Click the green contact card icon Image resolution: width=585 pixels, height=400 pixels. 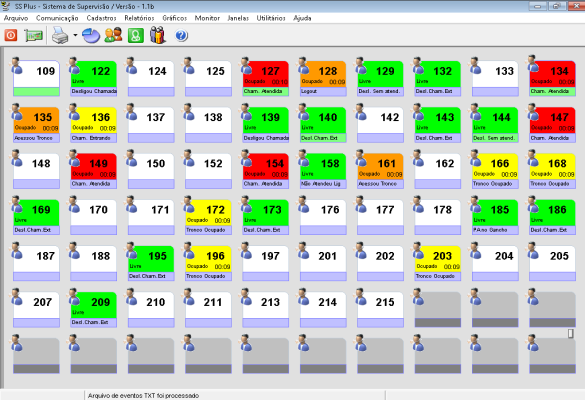136,35
